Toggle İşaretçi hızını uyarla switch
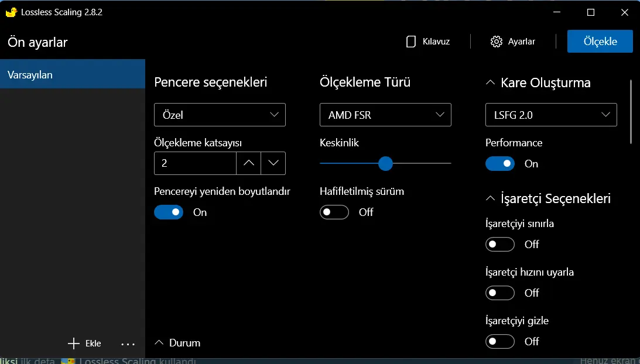This screenshot has width=640, height=364. [500, 293]
